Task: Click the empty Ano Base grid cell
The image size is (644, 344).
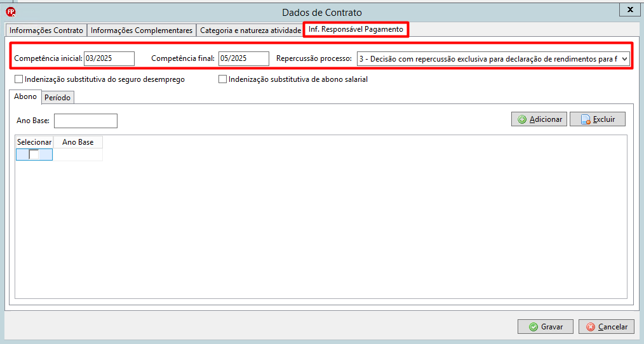Action: pos(78,154)
